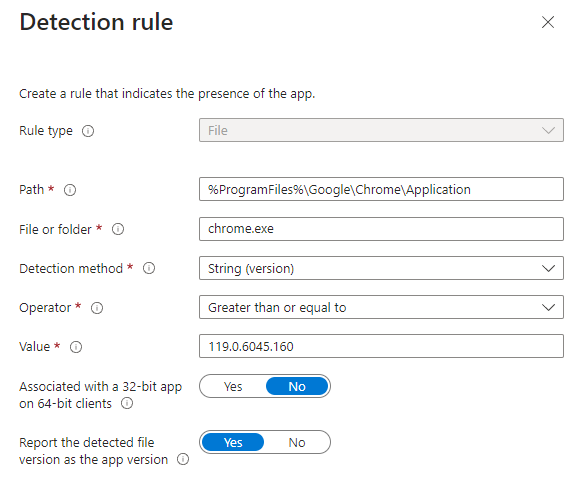Expand the Detection method dropdown

(381, 268)
